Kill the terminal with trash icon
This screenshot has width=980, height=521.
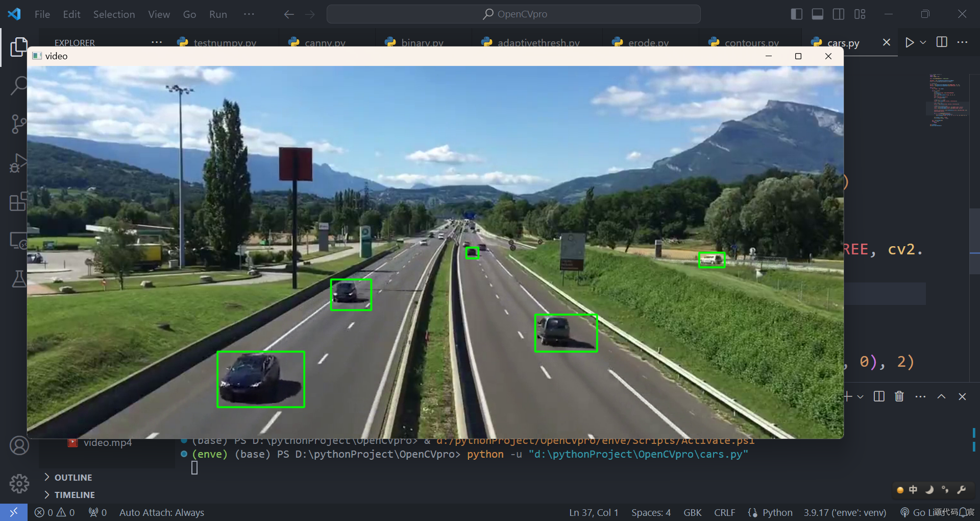pyautogui.click(x=899, y=396)
